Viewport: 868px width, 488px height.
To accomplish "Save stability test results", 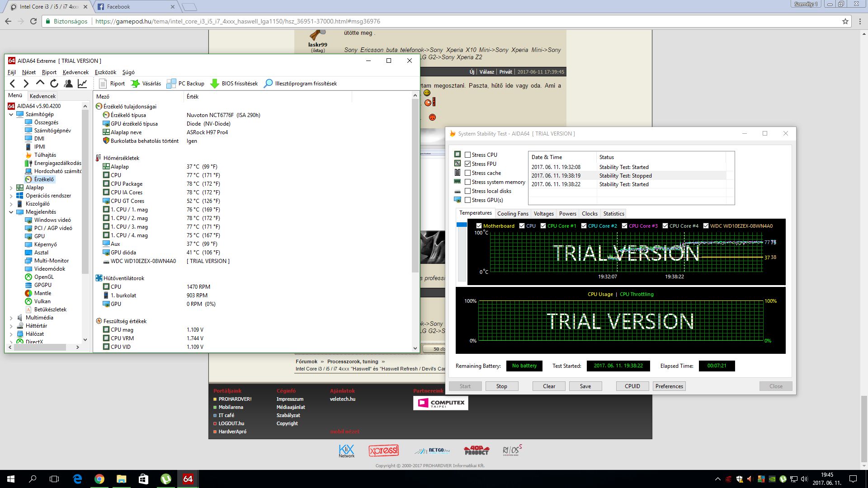I will [x=585, y=386].
